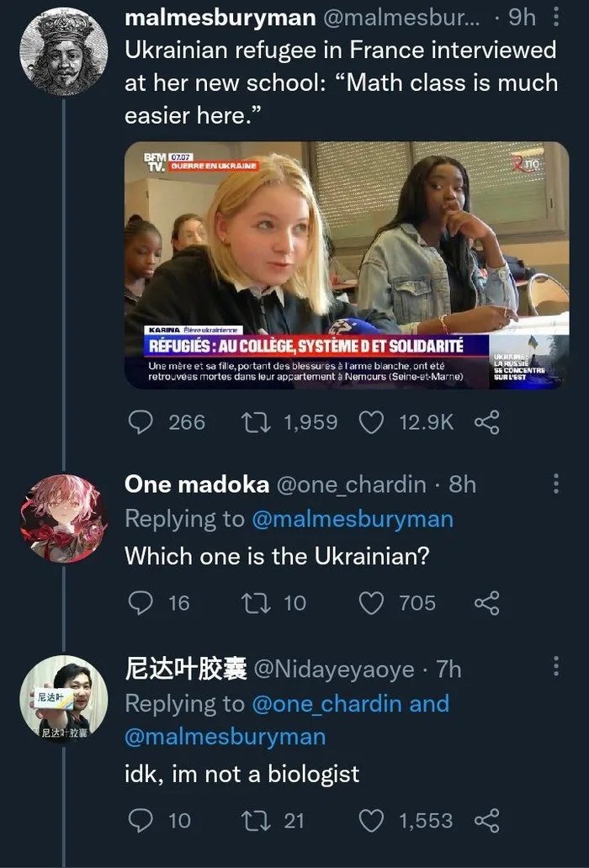Retweet the 'im not a biologist' reply
The image size is (589, 868).
(250, 820)
